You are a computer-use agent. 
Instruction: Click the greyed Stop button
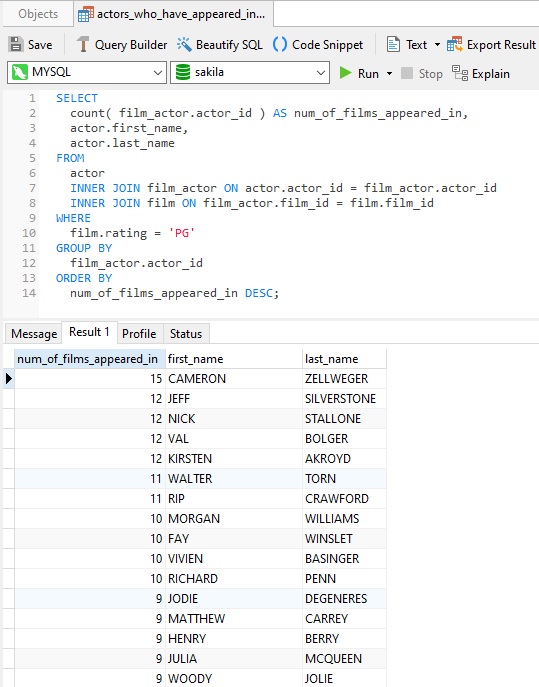click(422, 73)
